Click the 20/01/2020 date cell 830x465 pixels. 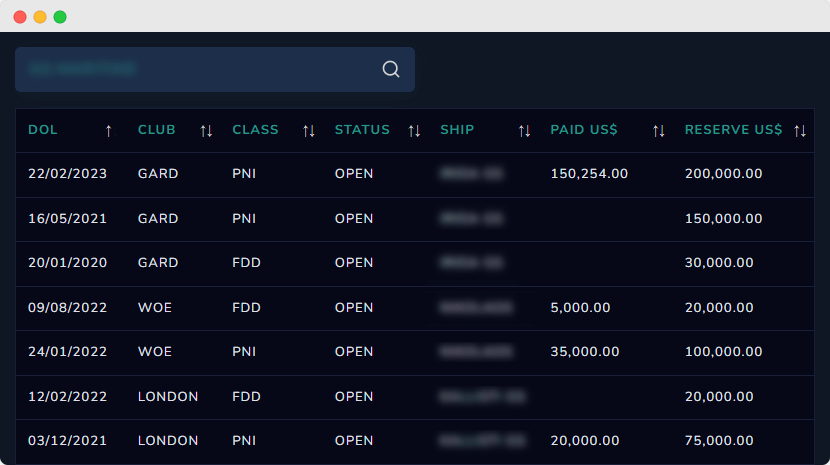pyautogui.click(x=67, y=263)
